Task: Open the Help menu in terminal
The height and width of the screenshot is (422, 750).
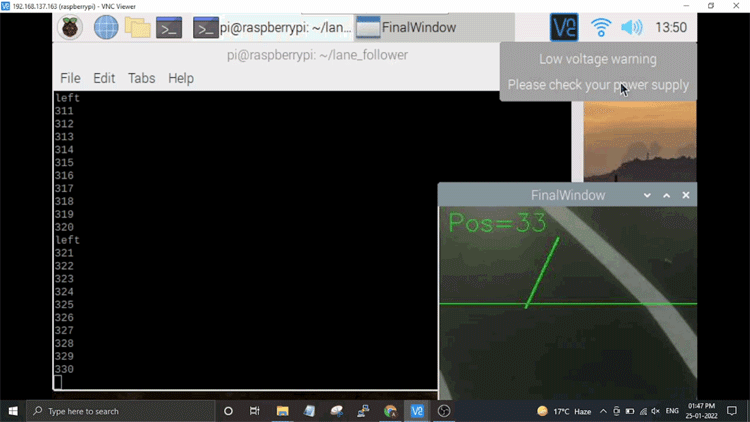Action: point(181,78)
